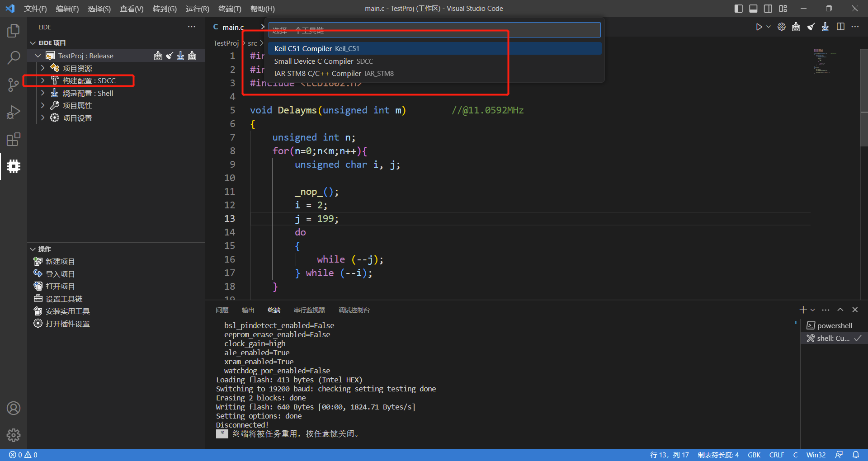Expand the 项目设置 node

pyautogui.click(x=43, y=118)
